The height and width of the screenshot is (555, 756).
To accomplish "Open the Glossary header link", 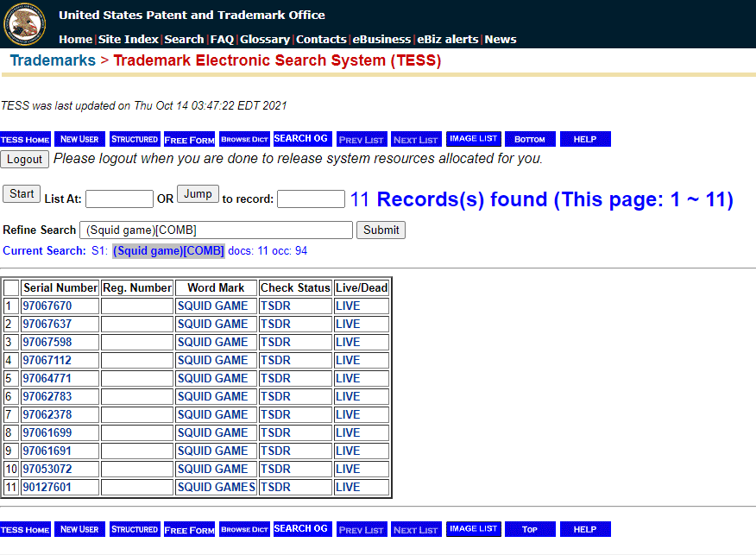I will point(265,40).
